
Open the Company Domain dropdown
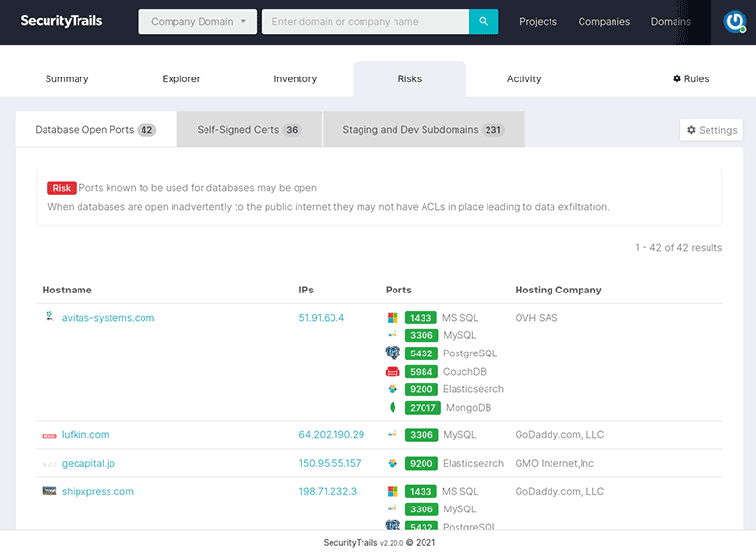pos(197,21)
